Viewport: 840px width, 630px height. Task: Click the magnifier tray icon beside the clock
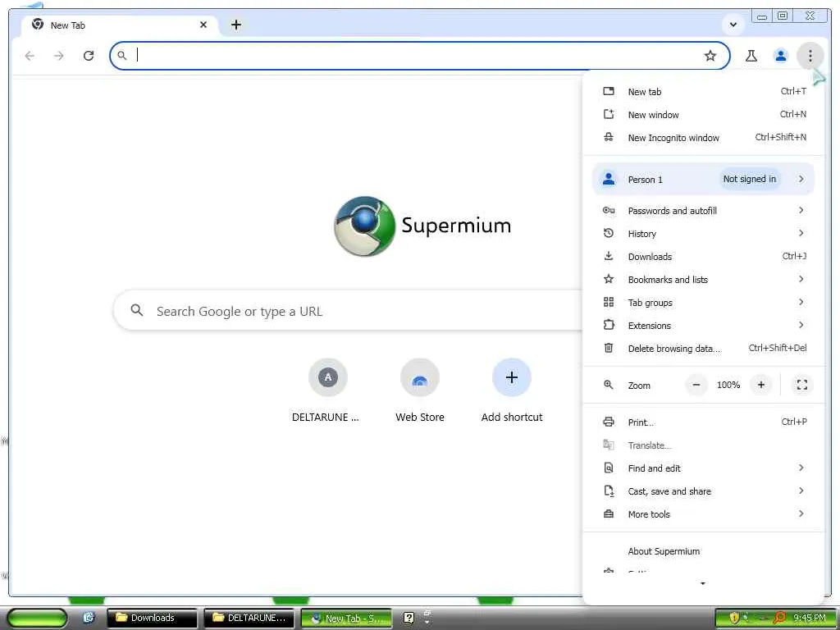(x=779, y=619)
